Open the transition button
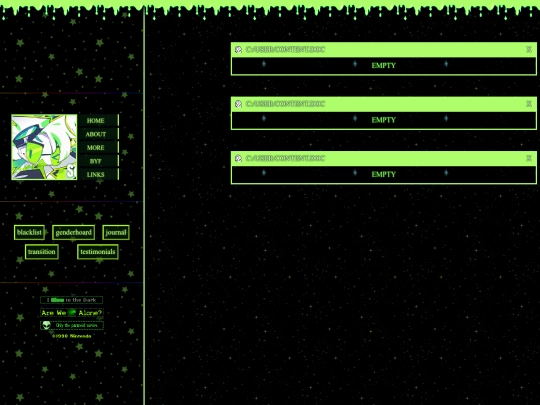The height and width of the screenshot is (405, 540). click(x=42, y=252)
